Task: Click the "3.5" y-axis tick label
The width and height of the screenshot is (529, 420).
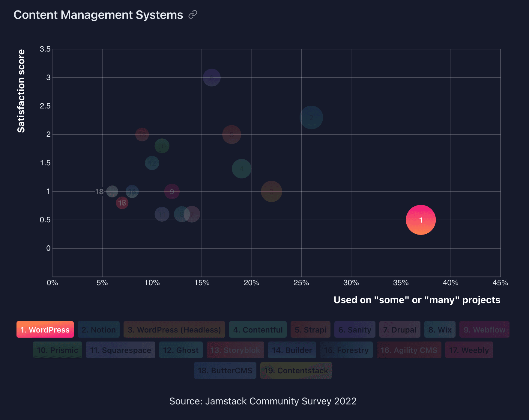Action: click(45, 49)
